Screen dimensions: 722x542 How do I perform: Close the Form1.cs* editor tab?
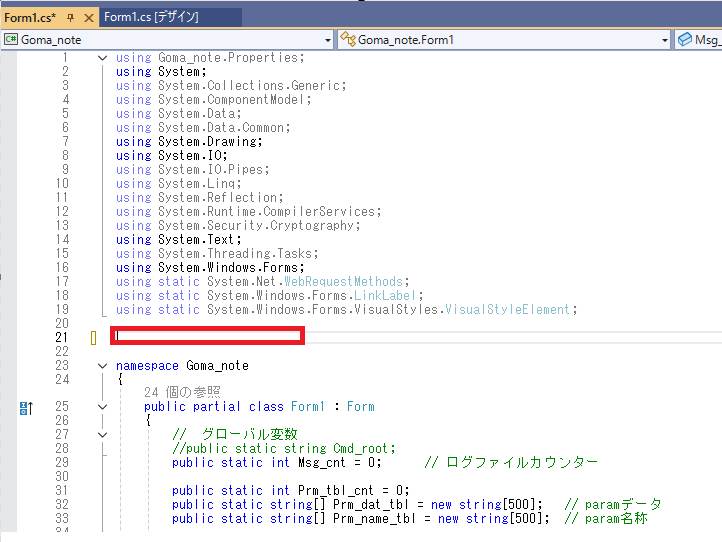[88, 18]
